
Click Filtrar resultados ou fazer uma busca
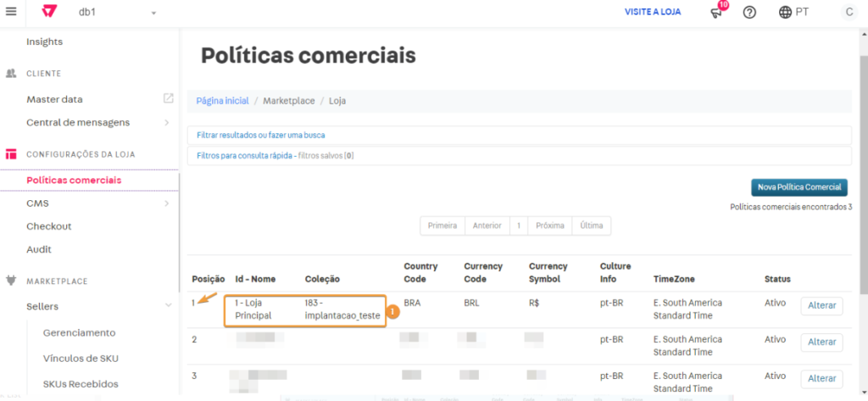261,136
